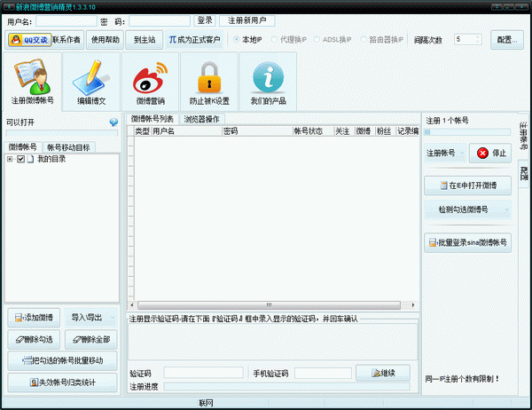Select the 本地IP radio button
The width and height of the screenshot is (532, 410).
click(236, 39)
